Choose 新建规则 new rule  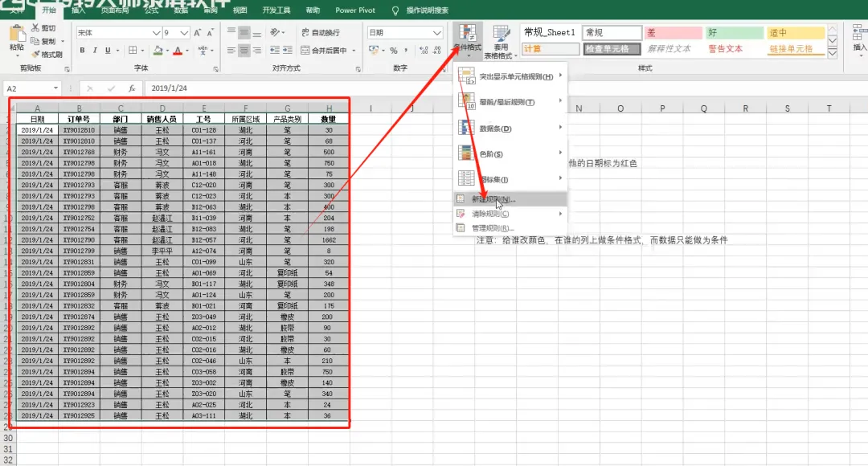[x=510, y=198]
